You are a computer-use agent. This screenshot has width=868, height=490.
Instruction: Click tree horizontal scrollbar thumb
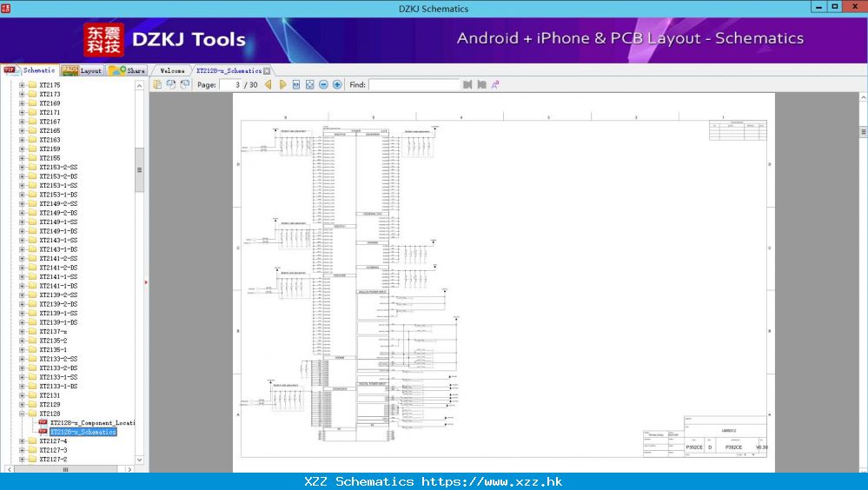[65, 469]
